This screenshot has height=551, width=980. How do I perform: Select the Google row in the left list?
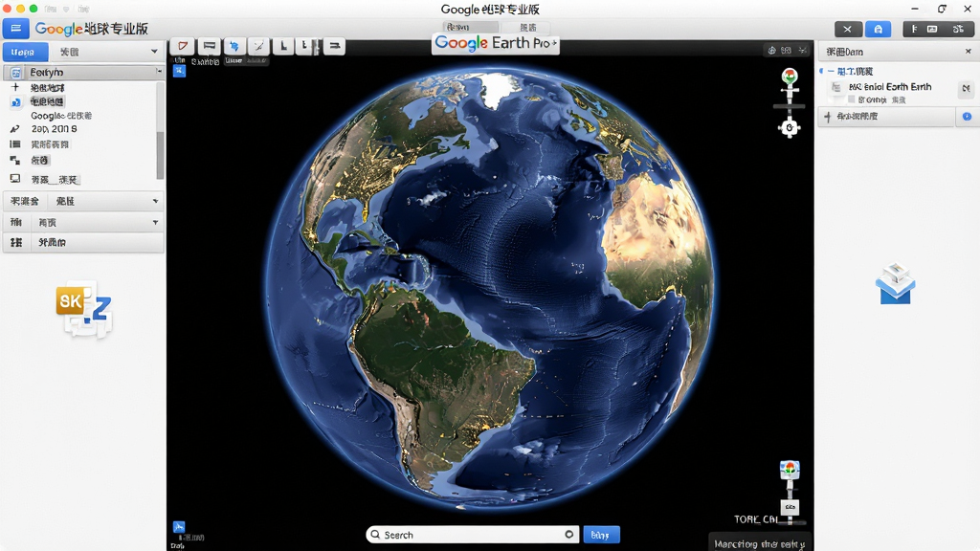pos(61,116)
